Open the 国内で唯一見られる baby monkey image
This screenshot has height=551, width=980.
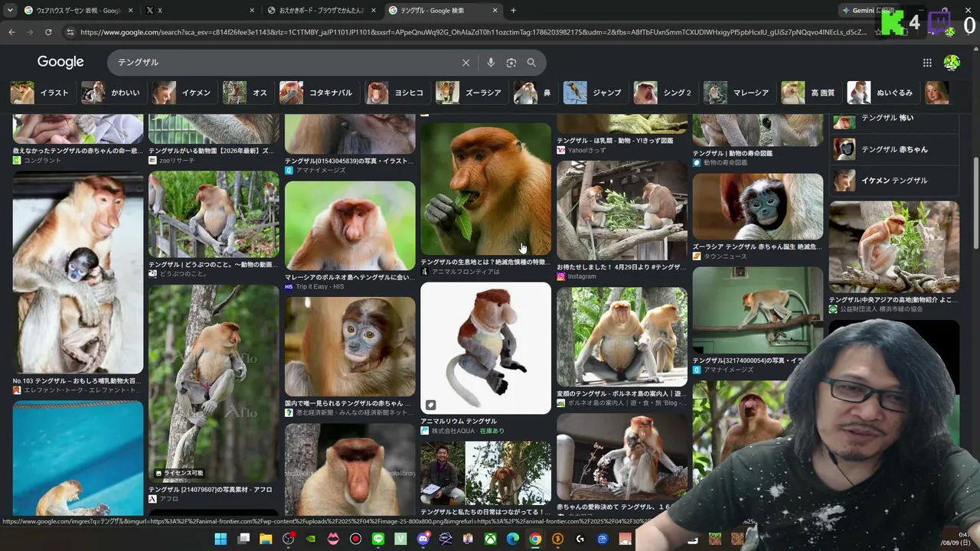350,347
